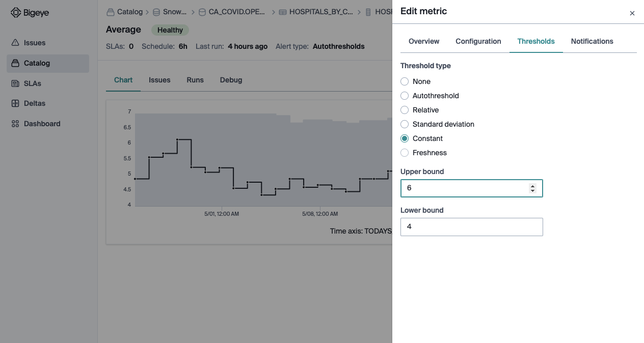Click the SLAs list icon in sidebar
This screenshot has width=644, height=343.
pyautogui.click(x=15, y=83)
